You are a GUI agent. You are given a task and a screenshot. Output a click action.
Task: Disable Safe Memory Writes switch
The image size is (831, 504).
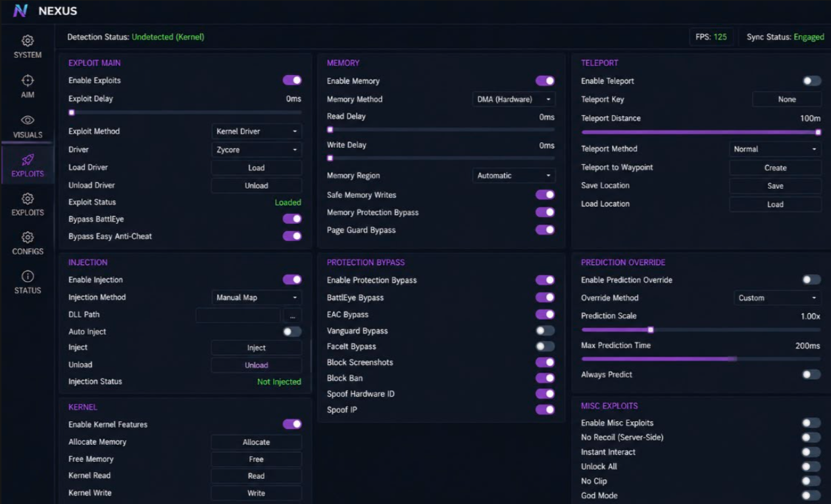tap(545, 195)
